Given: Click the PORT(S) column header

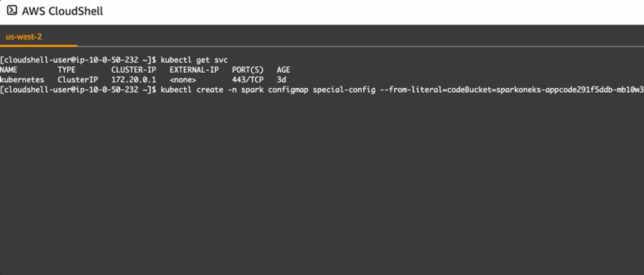Looking at the screenshot, I should (x=248, y=70).
